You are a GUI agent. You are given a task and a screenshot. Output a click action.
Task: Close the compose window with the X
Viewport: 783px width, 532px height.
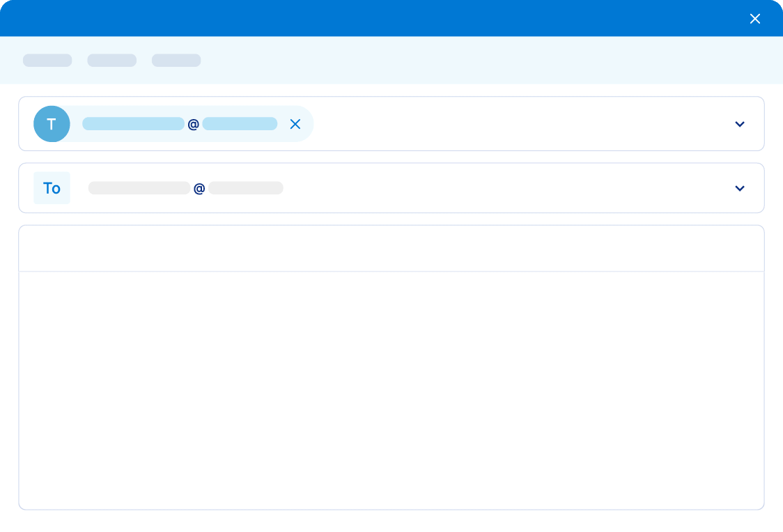754,19
